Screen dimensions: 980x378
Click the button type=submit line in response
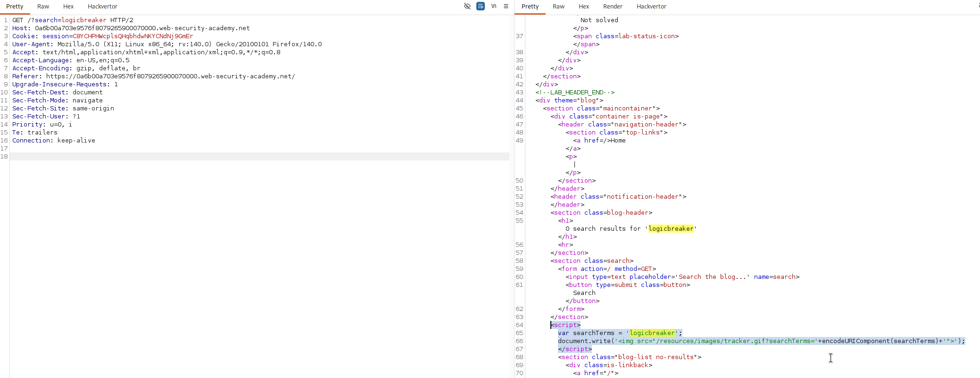(x=628, y=285)
